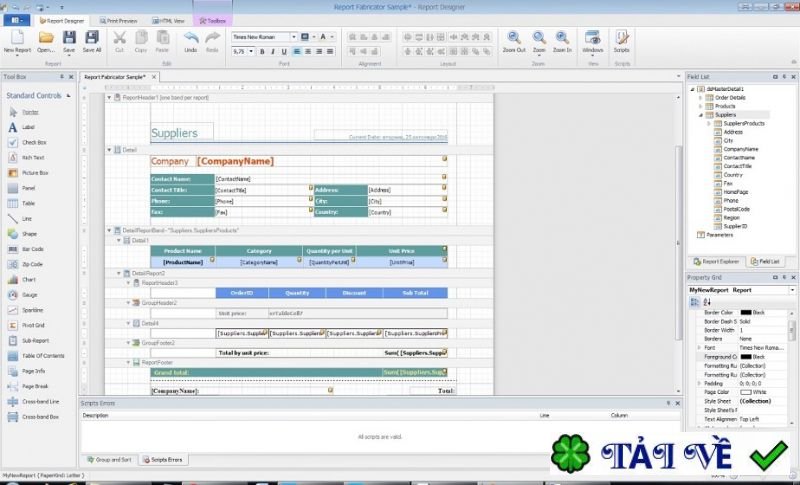Switch to the Group and Sort tab
This screenshot has height=485, width=800.
coord(109,460)
